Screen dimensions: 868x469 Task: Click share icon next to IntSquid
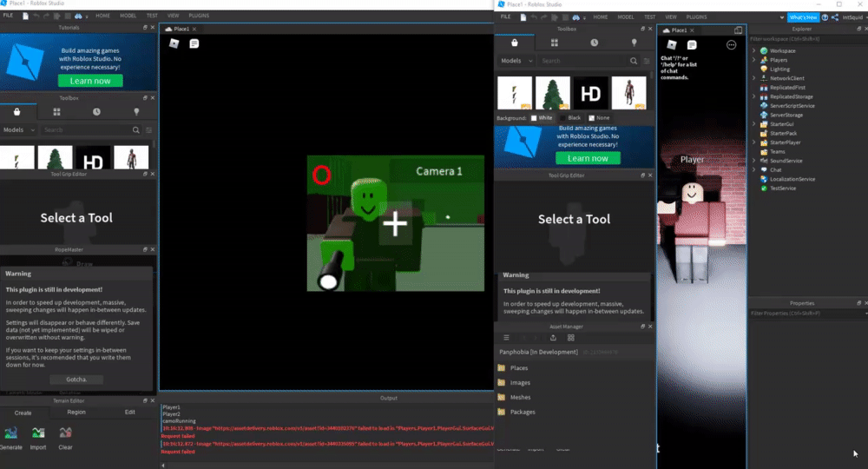tap(834, 17)
